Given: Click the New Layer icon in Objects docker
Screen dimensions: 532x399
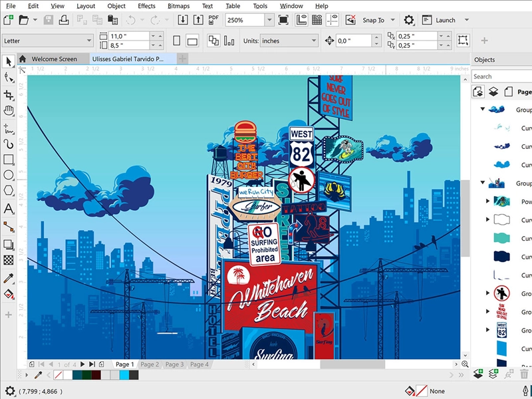Looking at the screenshot, I should pyautogui.click(x=478, y=374).
